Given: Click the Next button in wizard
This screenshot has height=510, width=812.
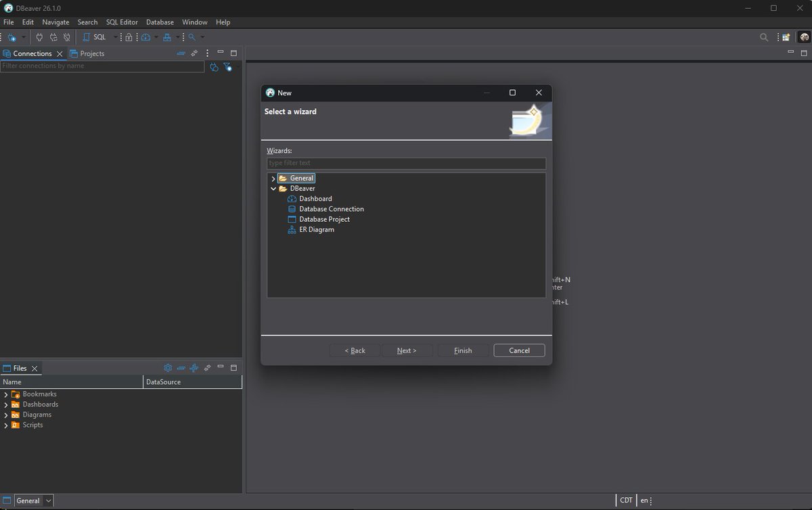Looking at the screenshot, I should [x=407, y=350].
